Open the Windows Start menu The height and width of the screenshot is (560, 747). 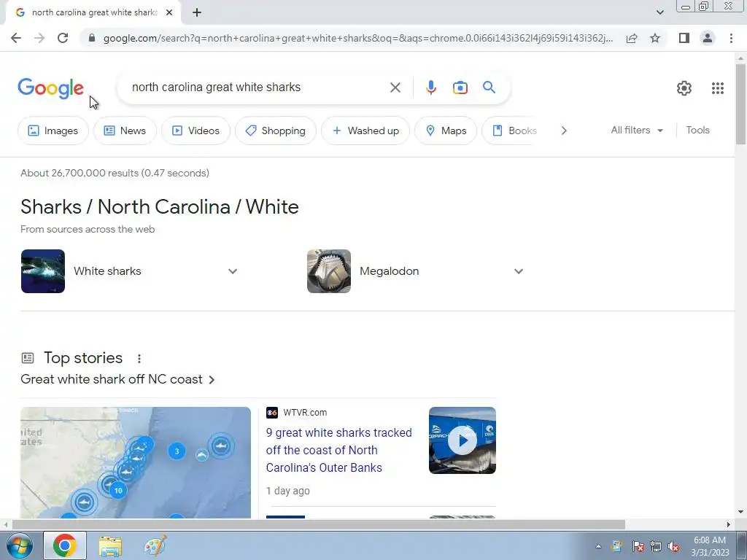pos(18,545)
